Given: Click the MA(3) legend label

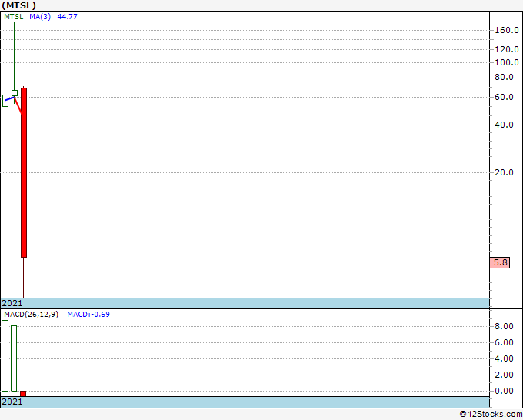Looking at the screenshot, I should coord(40,17).
